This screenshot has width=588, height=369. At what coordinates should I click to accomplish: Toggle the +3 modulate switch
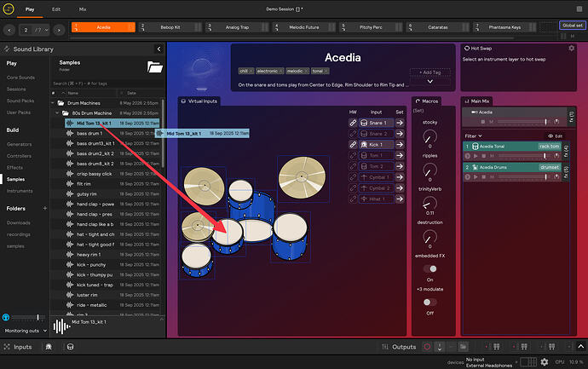(429, 303)
